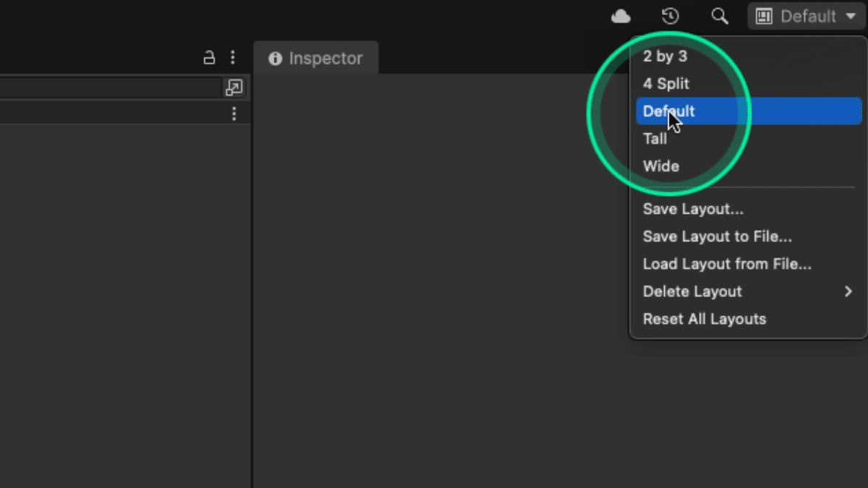Image resolution: width=868 pixels, height=488 pixels.
Task: Apply the Wide layout
Action: pos(661,166)
